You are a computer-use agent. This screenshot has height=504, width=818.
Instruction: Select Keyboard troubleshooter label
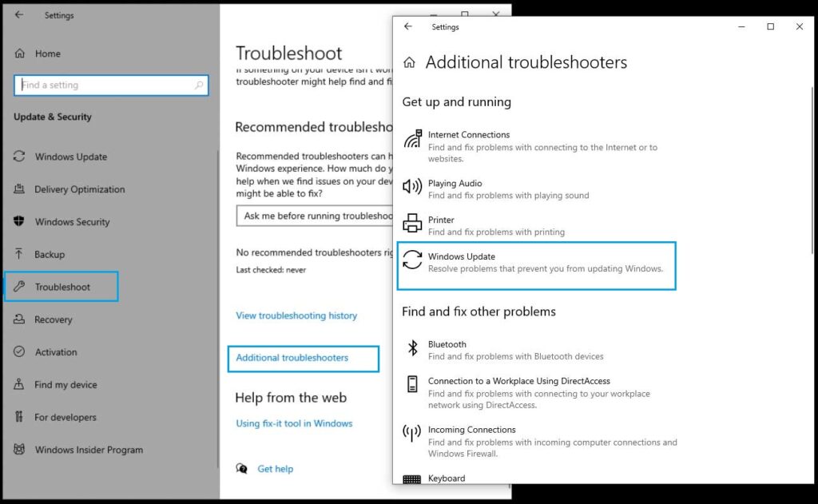point(447,478)
